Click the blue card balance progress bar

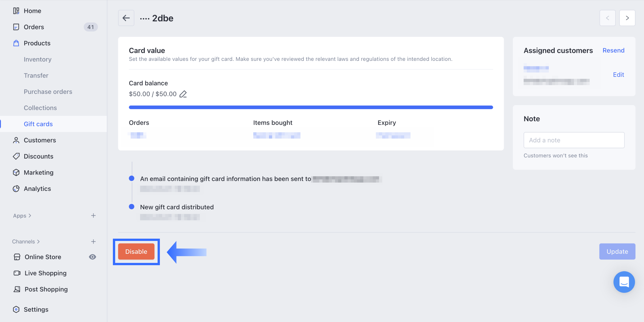click(311, 107)
